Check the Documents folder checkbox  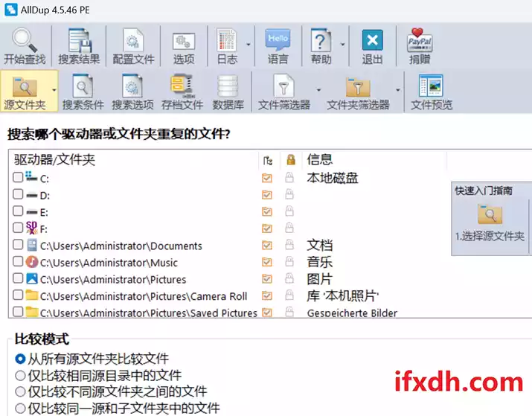coord(18,245)
